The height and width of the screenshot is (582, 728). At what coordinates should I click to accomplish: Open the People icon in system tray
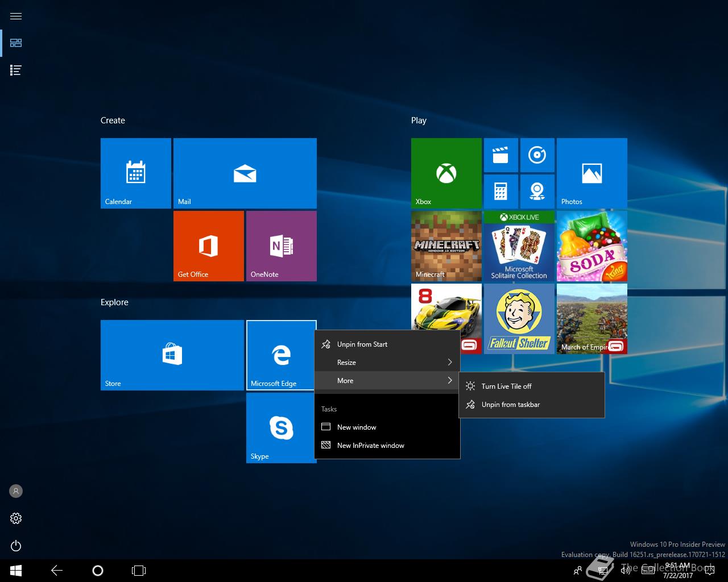pyautogui.click(x=578, y=571)
